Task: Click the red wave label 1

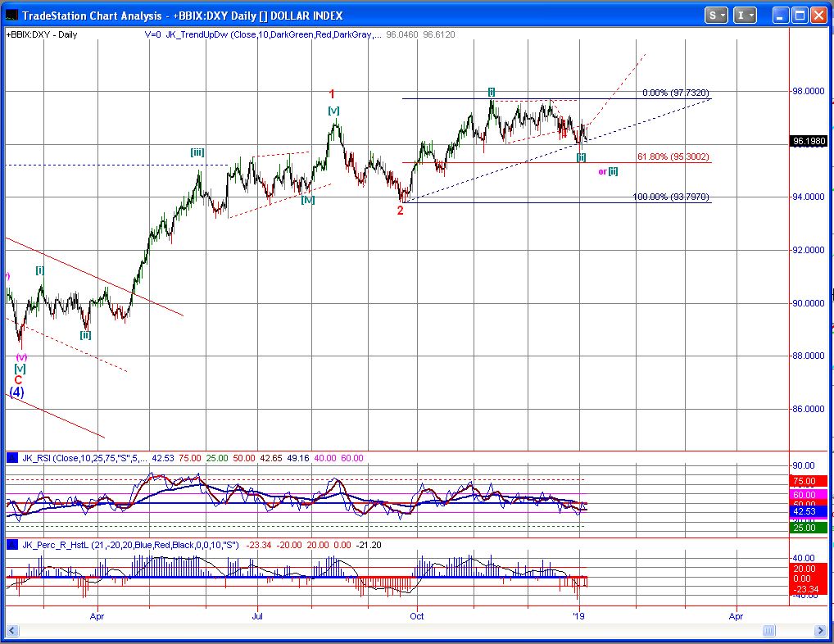Action: (x=332, y=95)
